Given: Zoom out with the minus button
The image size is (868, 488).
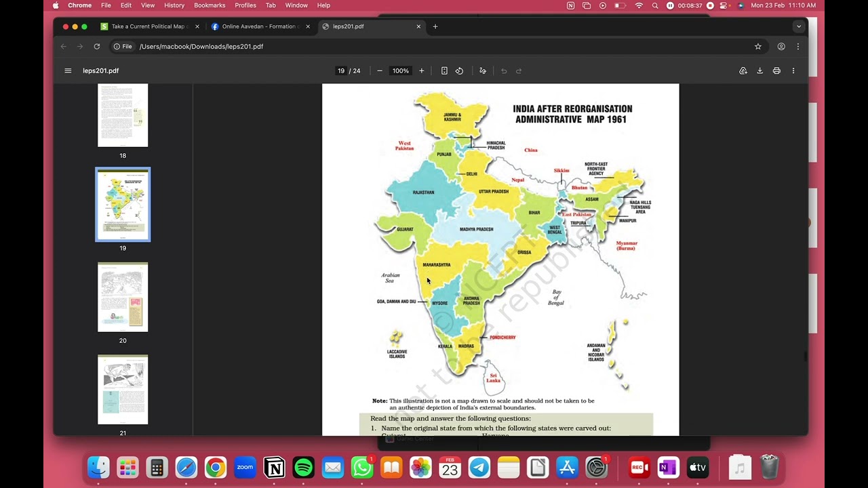Looking at the screenshot, I should (x=380, y=70).
